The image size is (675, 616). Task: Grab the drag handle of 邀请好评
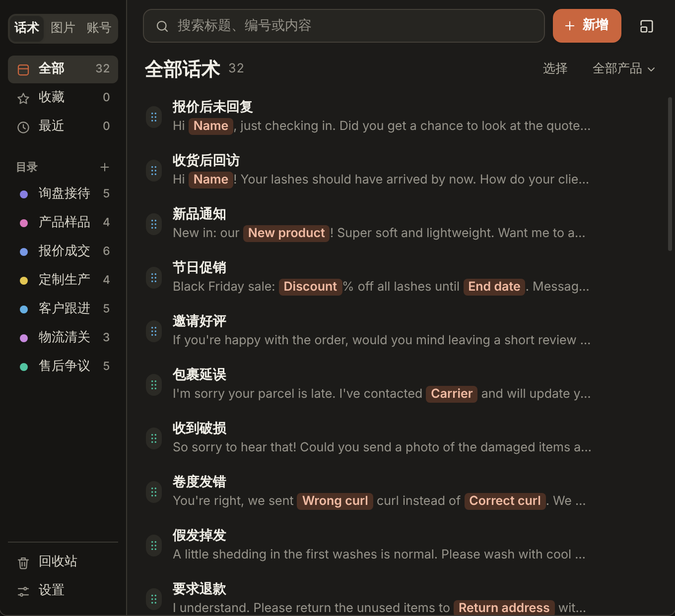[154, 331]
